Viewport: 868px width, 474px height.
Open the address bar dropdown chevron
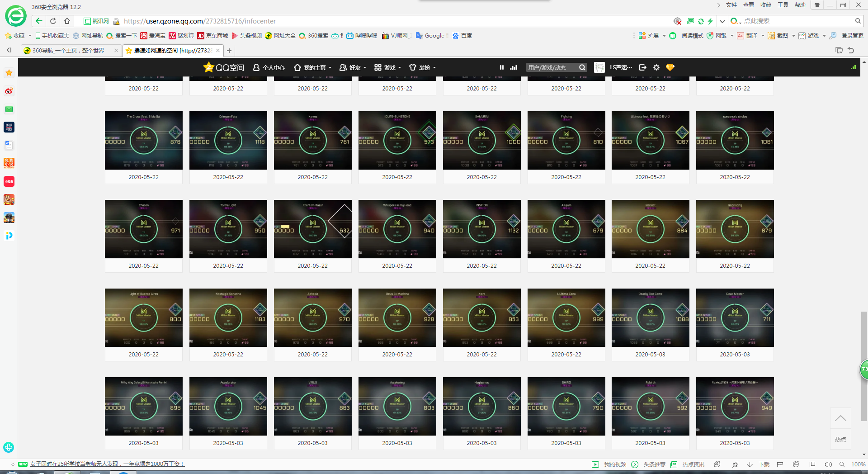tap(722, 21)
